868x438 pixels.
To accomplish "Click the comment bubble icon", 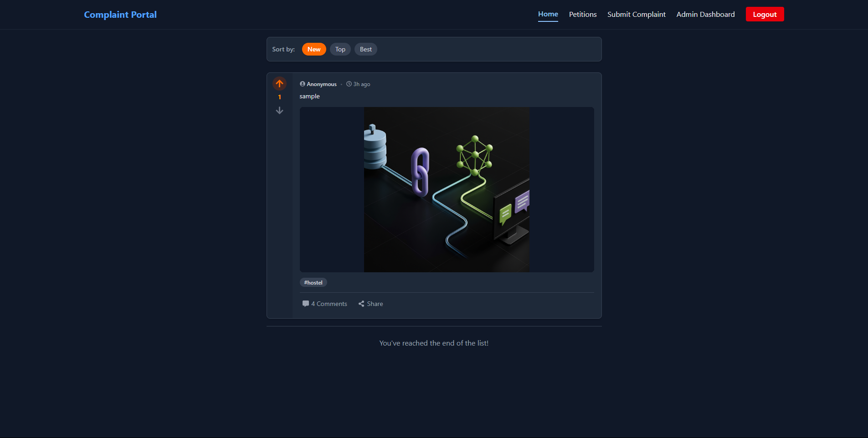I will click(x=305, y=304).
